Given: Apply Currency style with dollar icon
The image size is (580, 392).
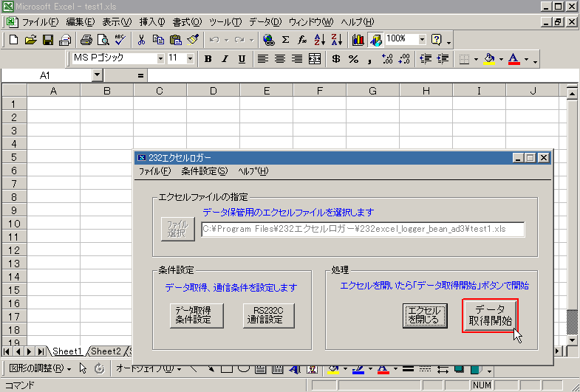Looking at the screenshot, I should coord(336,59).
